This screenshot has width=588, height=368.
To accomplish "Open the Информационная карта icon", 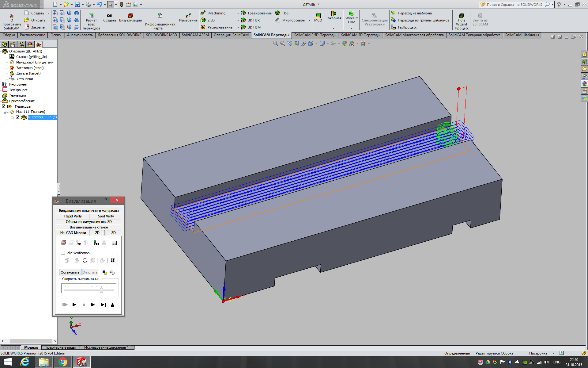I will [x=160, y=16].
